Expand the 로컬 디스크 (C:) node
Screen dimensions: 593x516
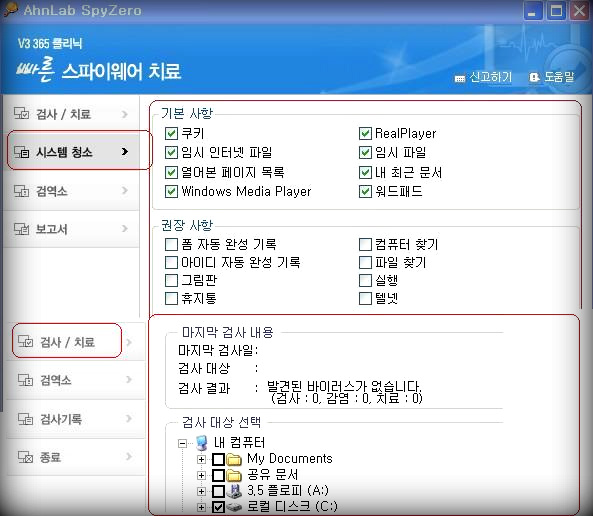201,507
